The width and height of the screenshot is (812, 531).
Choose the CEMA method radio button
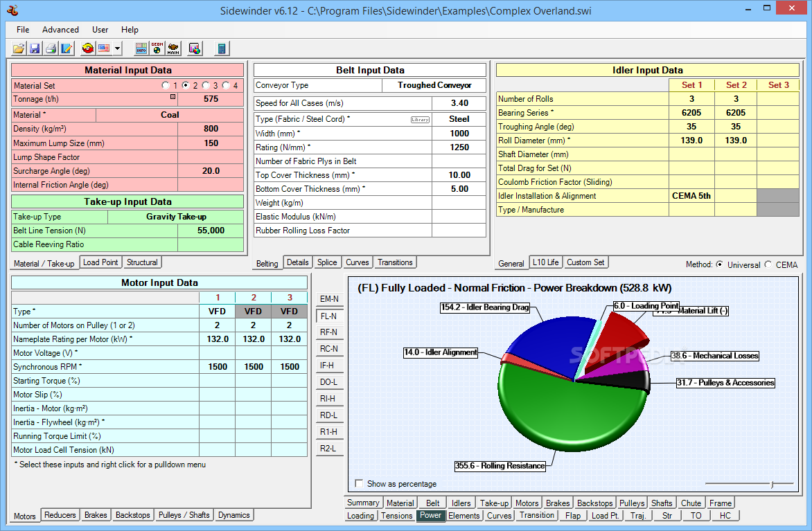tap(768, 264)
